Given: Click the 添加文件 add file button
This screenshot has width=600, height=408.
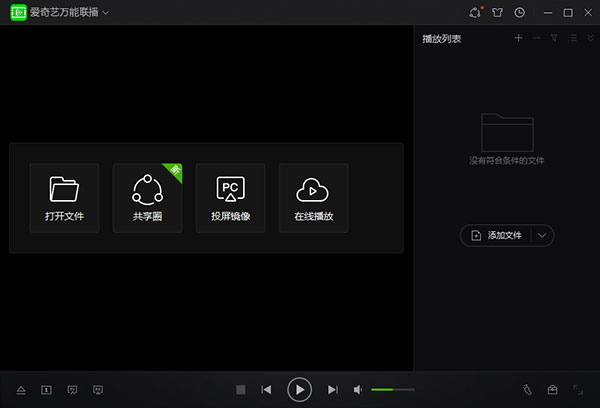Looking at the screenshot, I should [x=496, y=235].
